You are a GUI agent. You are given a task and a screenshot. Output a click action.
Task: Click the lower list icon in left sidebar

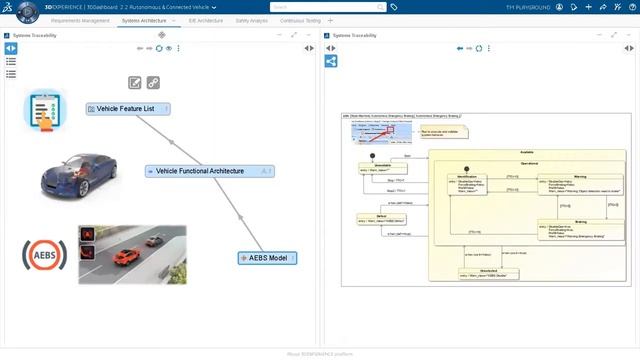(x=11, y=74)
